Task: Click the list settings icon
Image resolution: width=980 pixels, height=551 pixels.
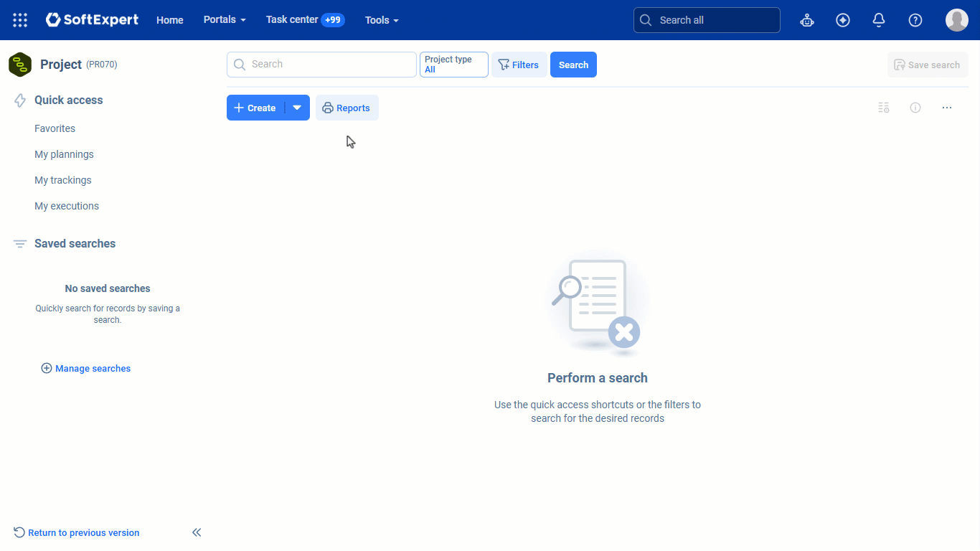Action: pyautogui.click(x=884, y=108)
